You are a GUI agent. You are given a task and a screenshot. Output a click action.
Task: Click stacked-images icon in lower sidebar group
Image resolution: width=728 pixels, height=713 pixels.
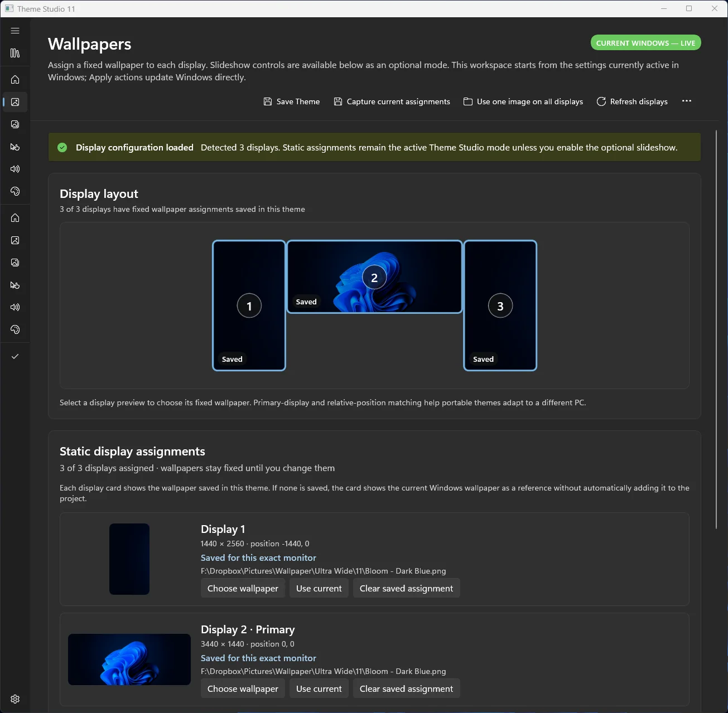coord(15,263)
